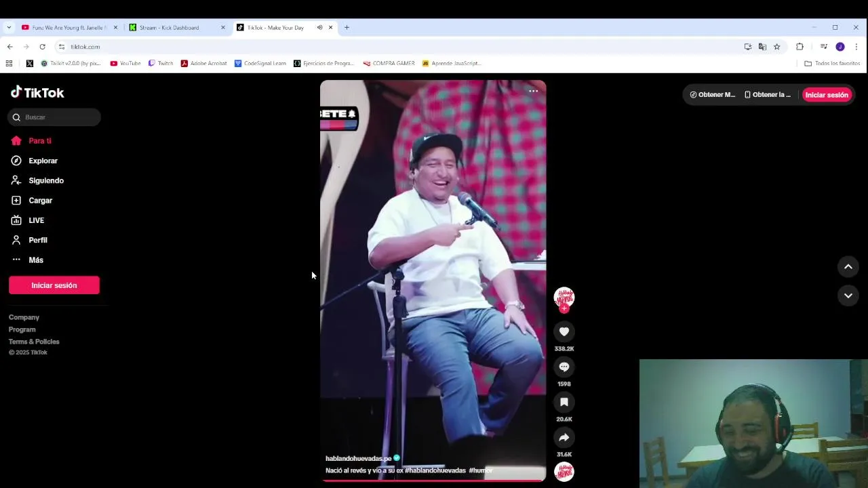Mute the TikTok tab via speaker icon
Viewport: 868px width, 488px height.
pos(319,28)
